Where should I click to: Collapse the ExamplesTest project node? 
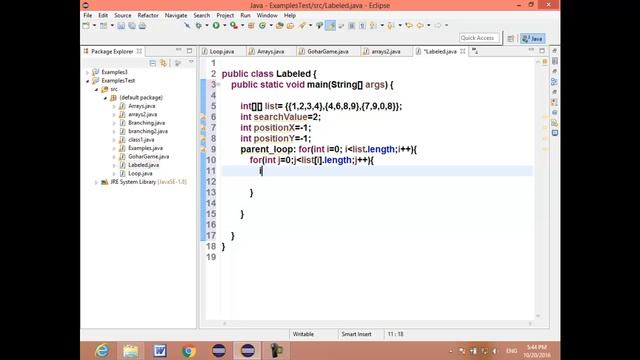tap(87, 81)
